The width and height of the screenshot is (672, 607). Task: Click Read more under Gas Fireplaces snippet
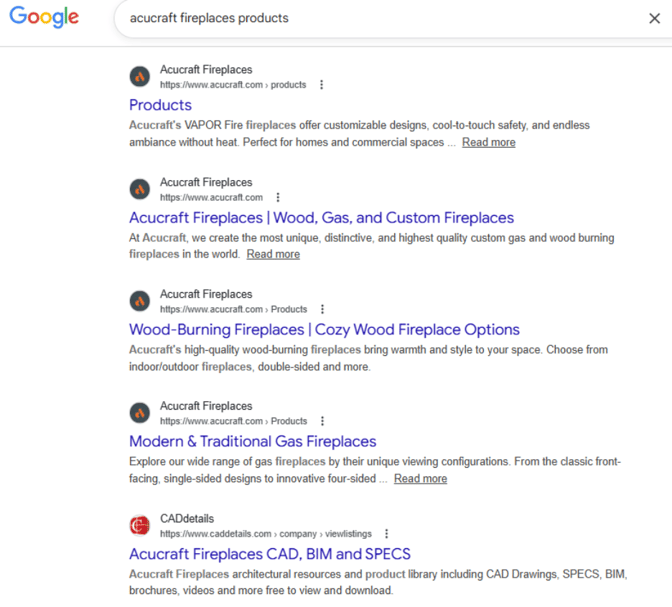pos(420,478)
